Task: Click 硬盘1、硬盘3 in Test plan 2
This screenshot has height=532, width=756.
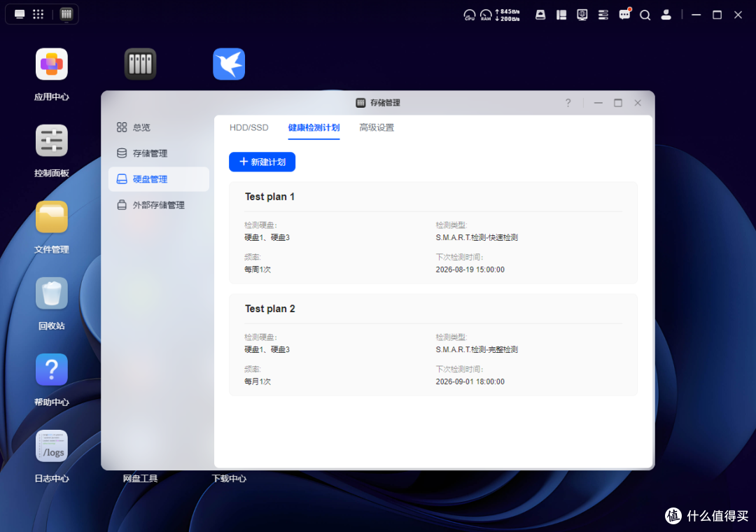Action: (x=267, y=349)
